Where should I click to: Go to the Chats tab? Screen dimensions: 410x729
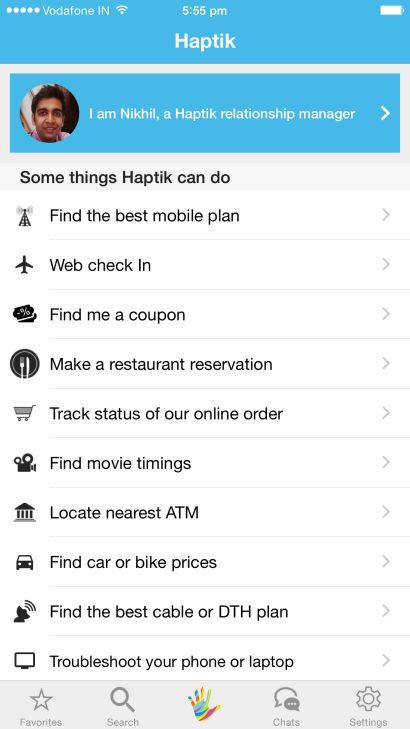pyautogui.click(x=286, y=708)
